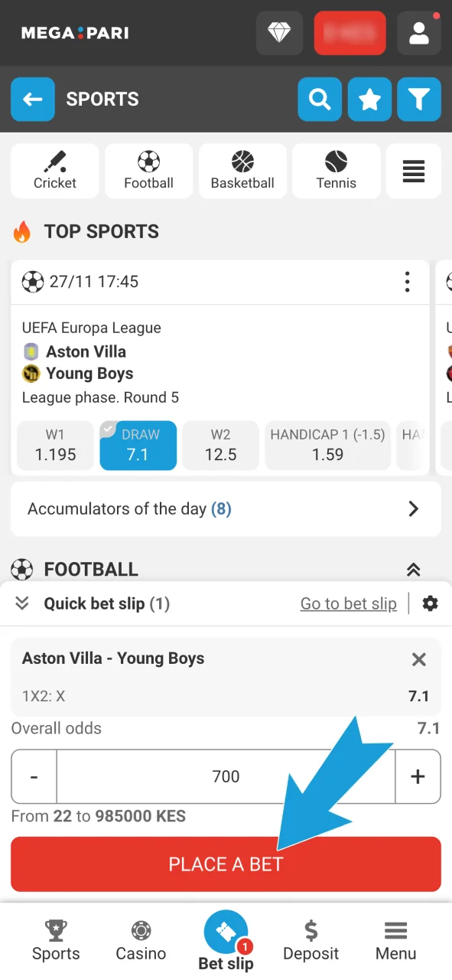Viewport: 452px width, 980px height.
Task: Toggle the DRAW selection for Aston Villa match
Action: [x=138, y=445]
